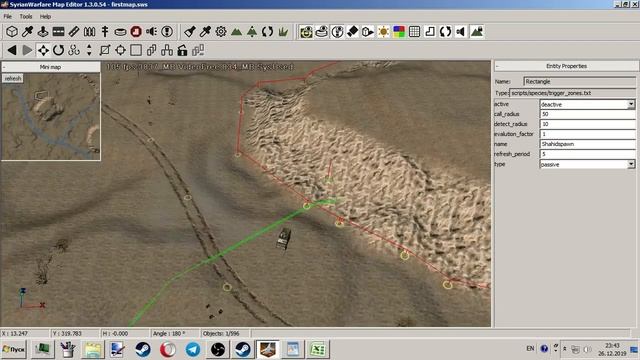
Task: Select the green tree planting tool
Action: point(252,31)
